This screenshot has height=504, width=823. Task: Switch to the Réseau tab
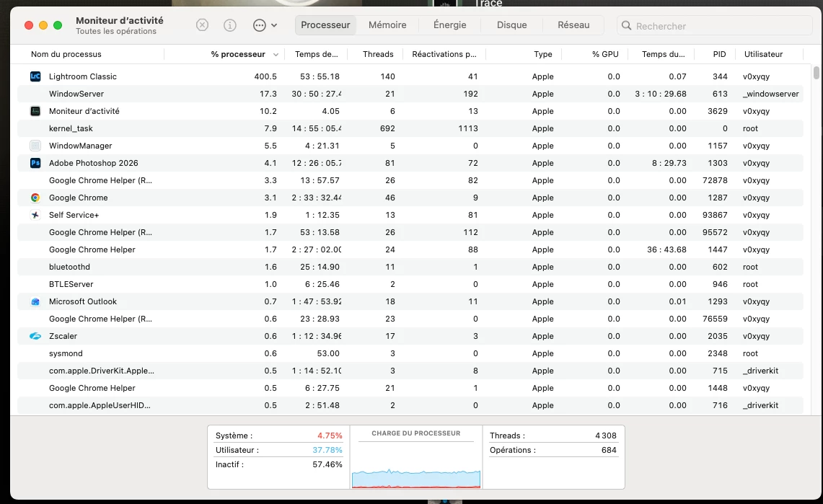tap(573, 25)
